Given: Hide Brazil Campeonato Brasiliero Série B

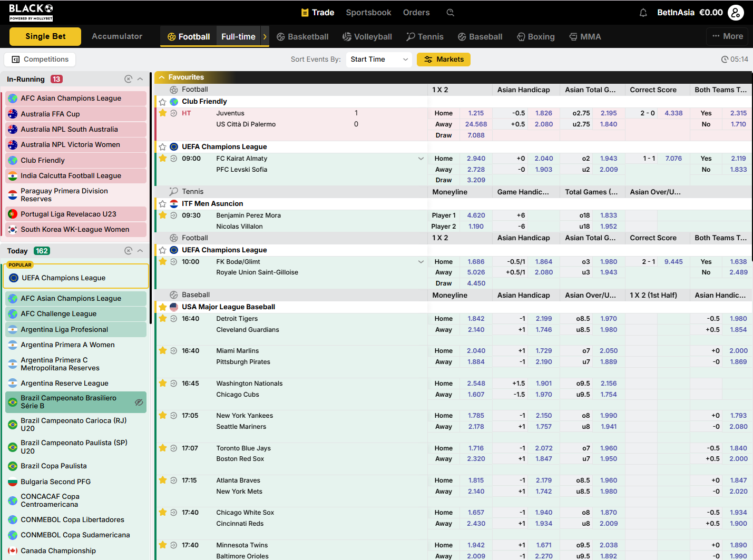Looking at the screenshot, I should point(139,402).
